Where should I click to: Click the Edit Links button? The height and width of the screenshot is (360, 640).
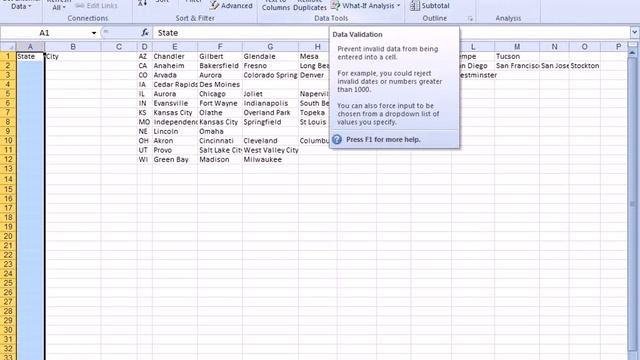(97, 5)
